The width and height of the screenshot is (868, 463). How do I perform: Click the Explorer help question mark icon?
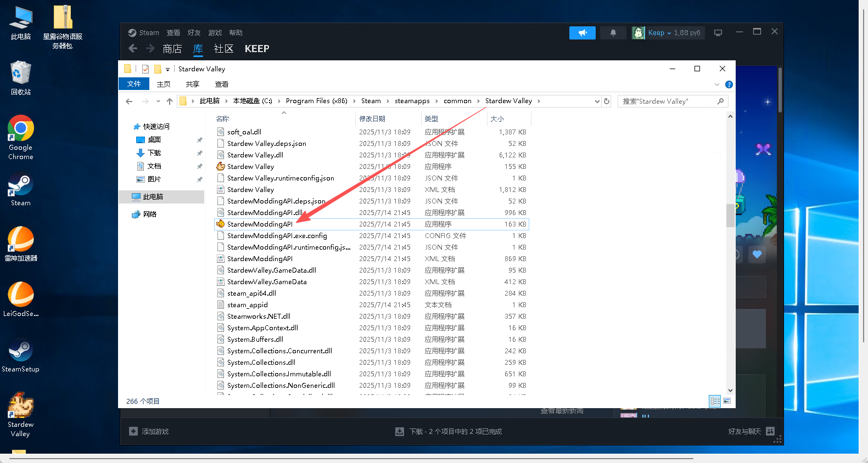tap(729, 84)
